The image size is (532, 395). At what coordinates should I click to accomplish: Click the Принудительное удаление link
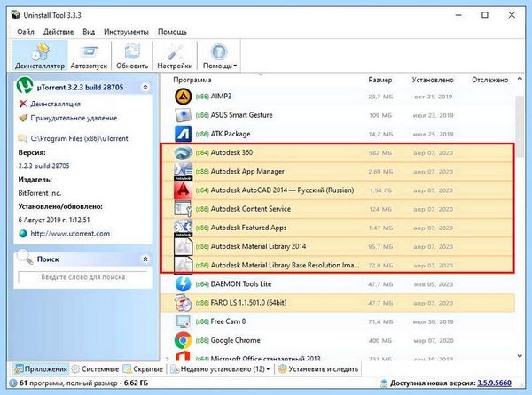coord(74,118)
